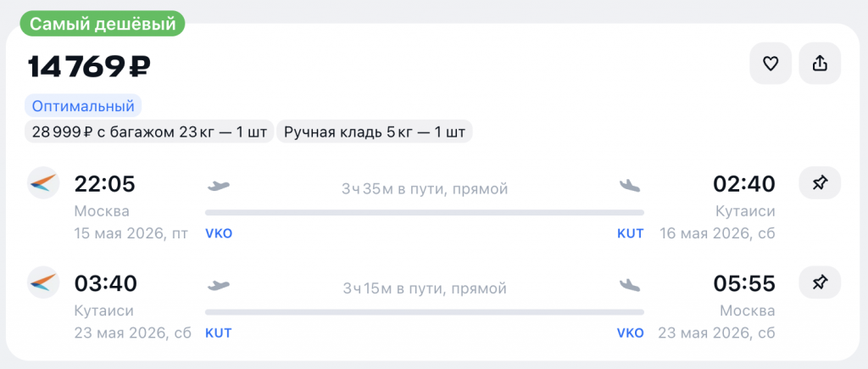This screenshot has height=369, width=868.
Task: Click the 'Оптимальный' badge
Action: pyautogui.click(x=83, y=106)
